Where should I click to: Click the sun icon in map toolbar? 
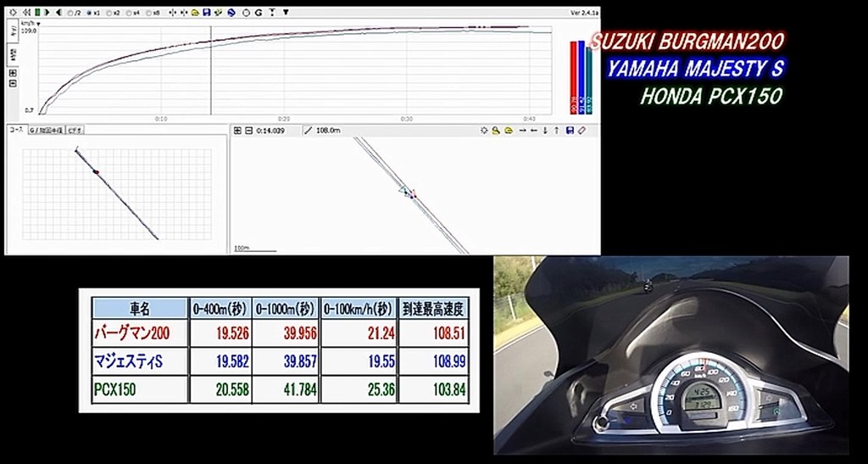[484, 131]
